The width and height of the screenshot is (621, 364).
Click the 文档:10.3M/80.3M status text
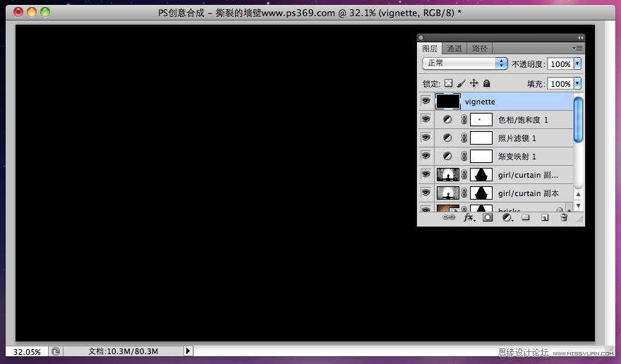(123, 351)
